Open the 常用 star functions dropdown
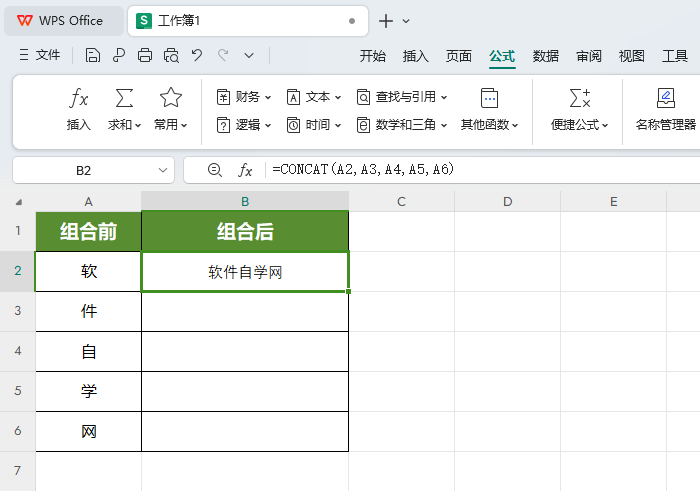Viewport: 700px width, 491px height. pos(171,109)
